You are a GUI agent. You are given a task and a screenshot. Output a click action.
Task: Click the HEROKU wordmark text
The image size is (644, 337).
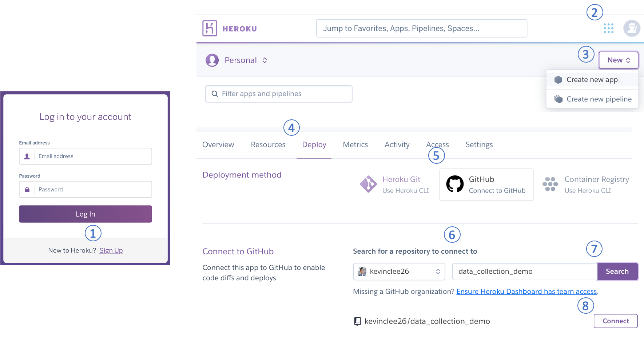click(240, 29)
